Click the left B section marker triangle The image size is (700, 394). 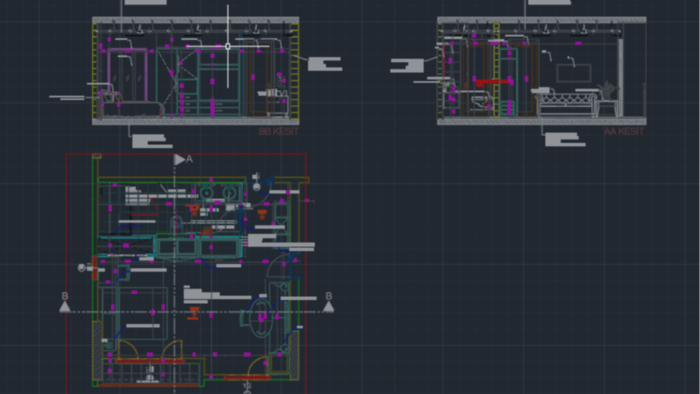point(65,306)
